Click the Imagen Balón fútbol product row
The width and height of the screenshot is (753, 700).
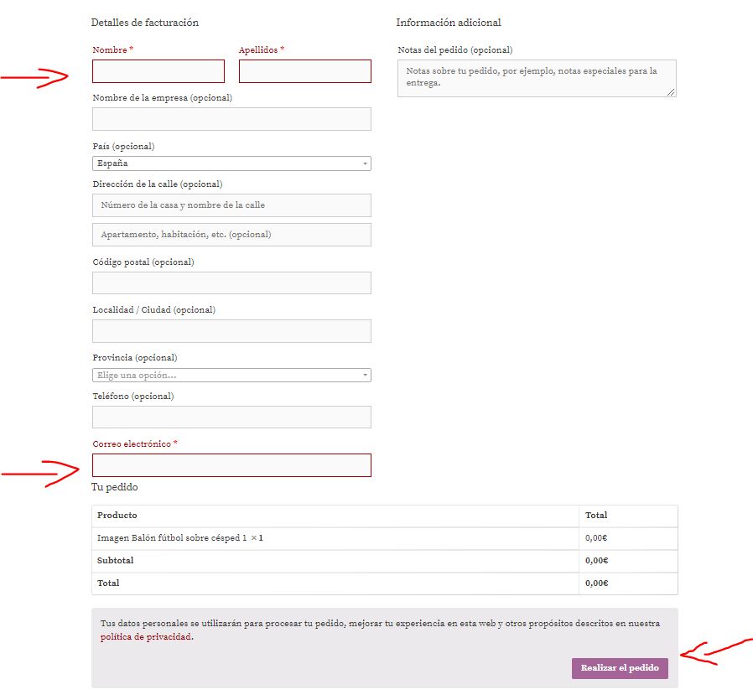[x=385, y=538]
